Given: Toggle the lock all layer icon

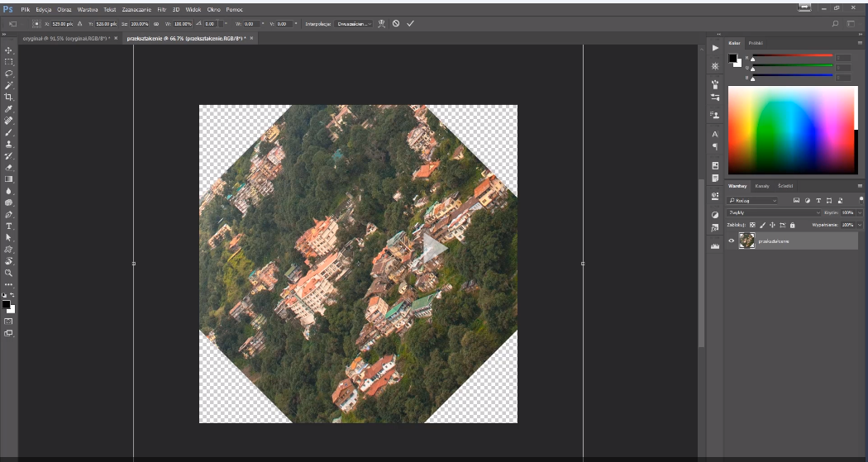Looking at the screenshot, I should point(792,225).
